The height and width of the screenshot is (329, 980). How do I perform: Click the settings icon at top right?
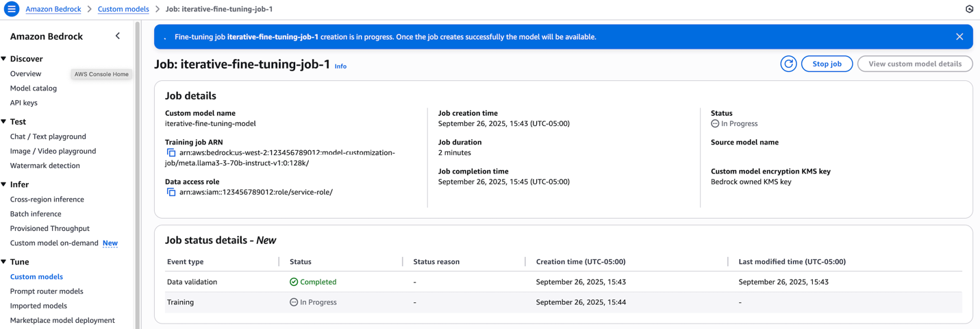click(x=969, y=9)
